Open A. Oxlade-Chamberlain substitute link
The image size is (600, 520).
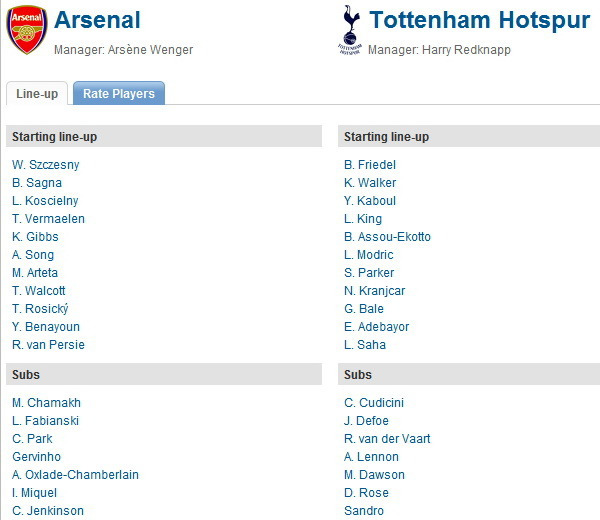pyautogui.click(x=75, y=475)
